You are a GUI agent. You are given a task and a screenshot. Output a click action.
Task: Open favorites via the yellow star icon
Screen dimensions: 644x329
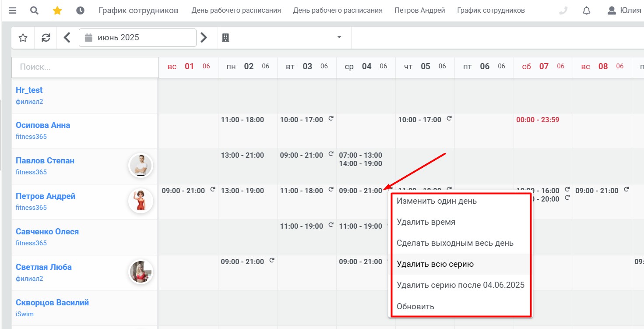(57, 10)
